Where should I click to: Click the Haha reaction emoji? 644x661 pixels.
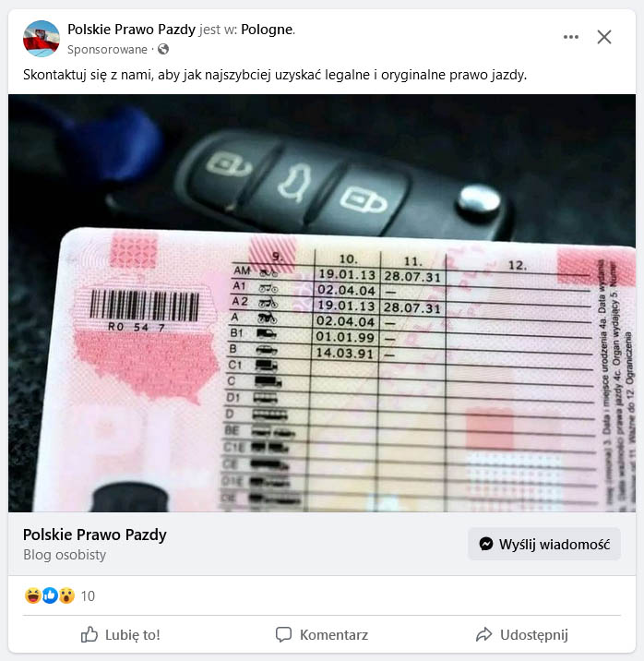(x=32, y=595)
